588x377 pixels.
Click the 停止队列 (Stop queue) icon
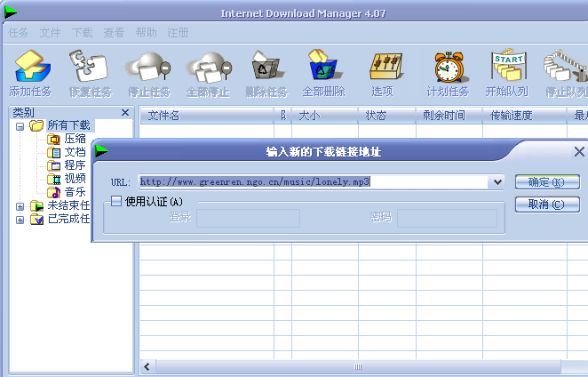point(567,66)
